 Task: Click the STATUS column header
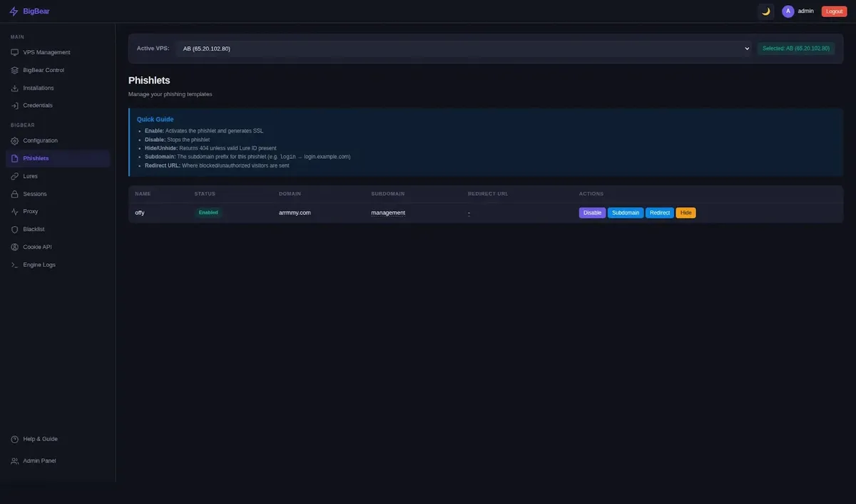(205, 194)
